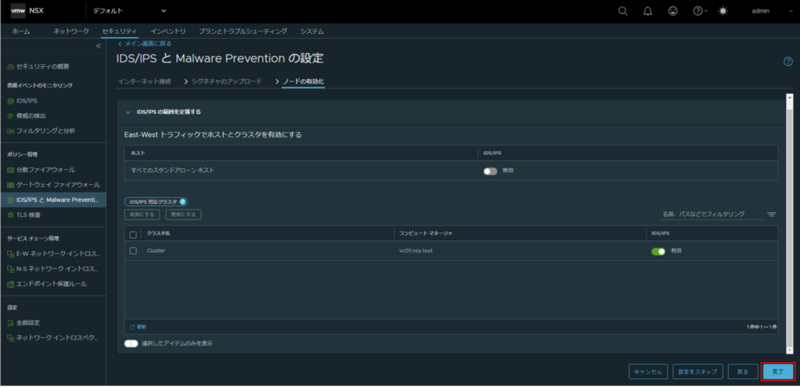800x387 pixels.
Task: Click the 完了 button
Action: (778, 372)
